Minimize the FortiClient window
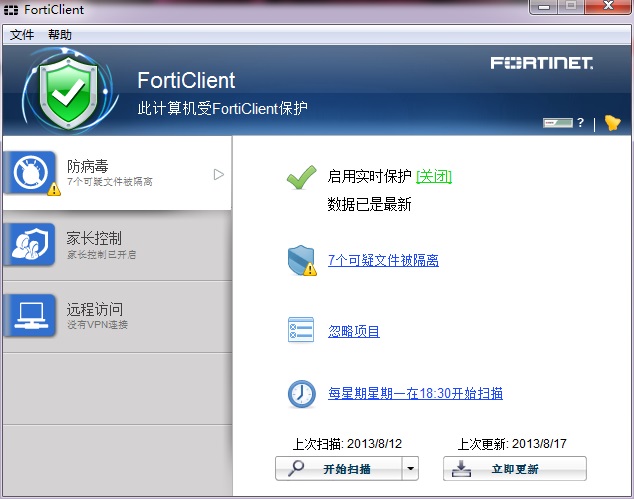The image size is (634, 499). (544, 6)
